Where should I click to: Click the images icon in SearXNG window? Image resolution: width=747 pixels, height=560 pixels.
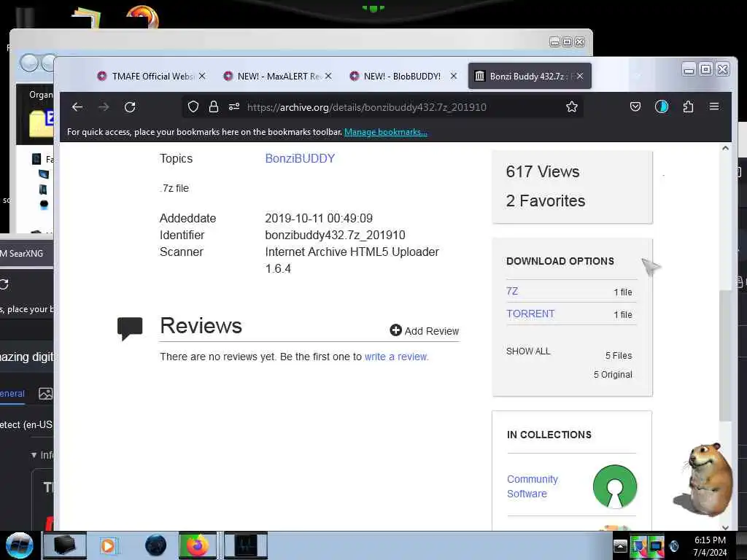46,394
